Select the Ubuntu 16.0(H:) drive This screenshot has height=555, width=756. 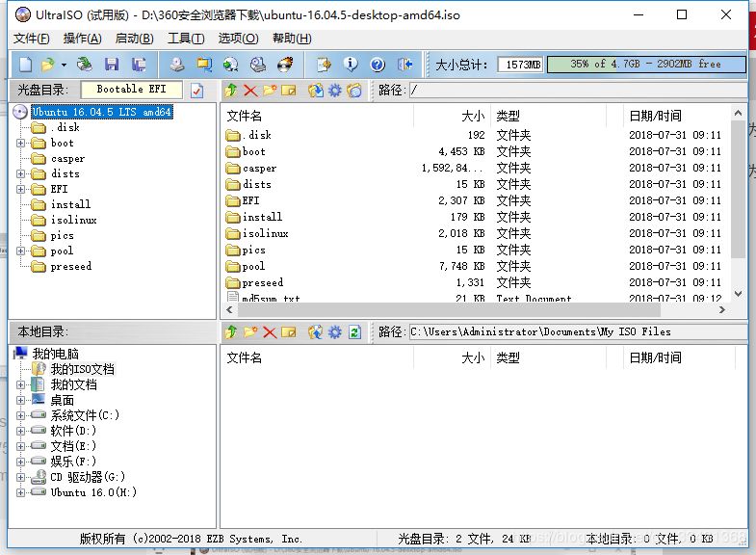coord(93,492)
